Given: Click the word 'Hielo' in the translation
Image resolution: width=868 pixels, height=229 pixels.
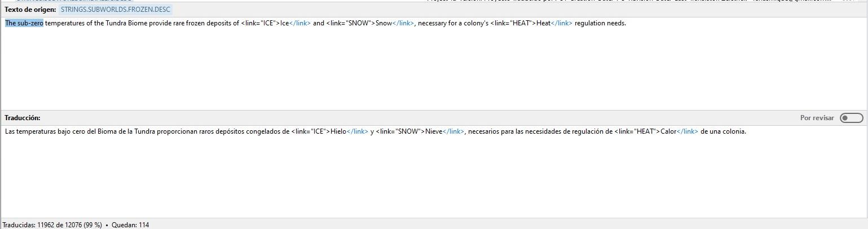Looking at the screenshot, I should [338, 131].
